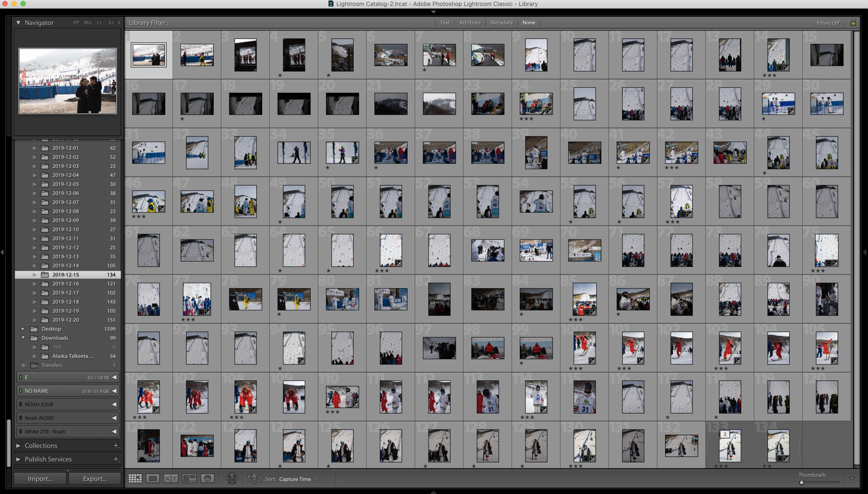Click stack count badge on thumbnail 133
Screen dimensions: 868x494
725,434
